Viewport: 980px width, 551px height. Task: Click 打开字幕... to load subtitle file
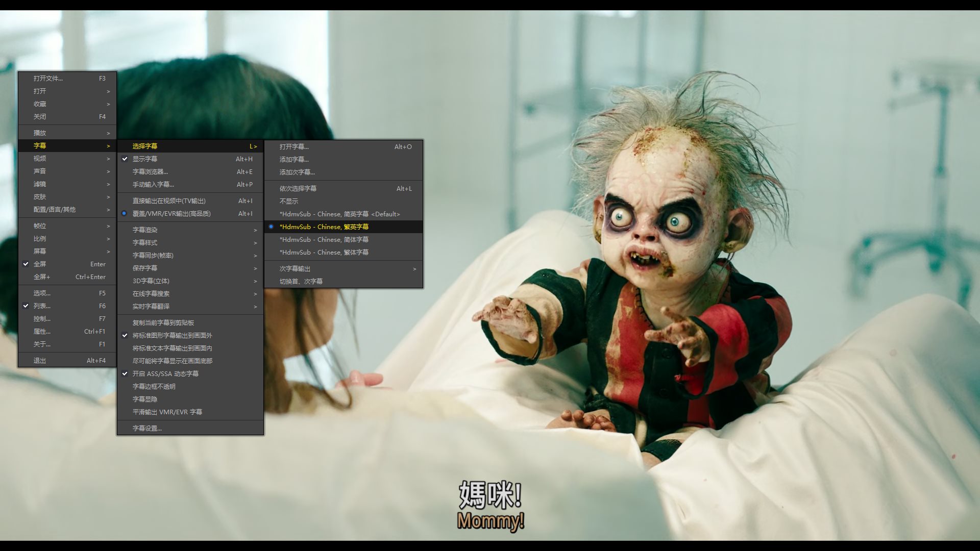[294, 146]
